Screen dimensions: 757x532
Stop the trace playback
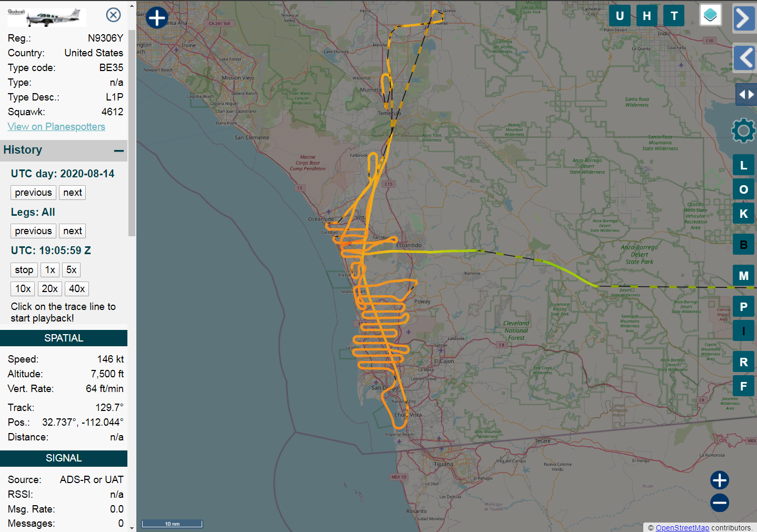(24, 270)
